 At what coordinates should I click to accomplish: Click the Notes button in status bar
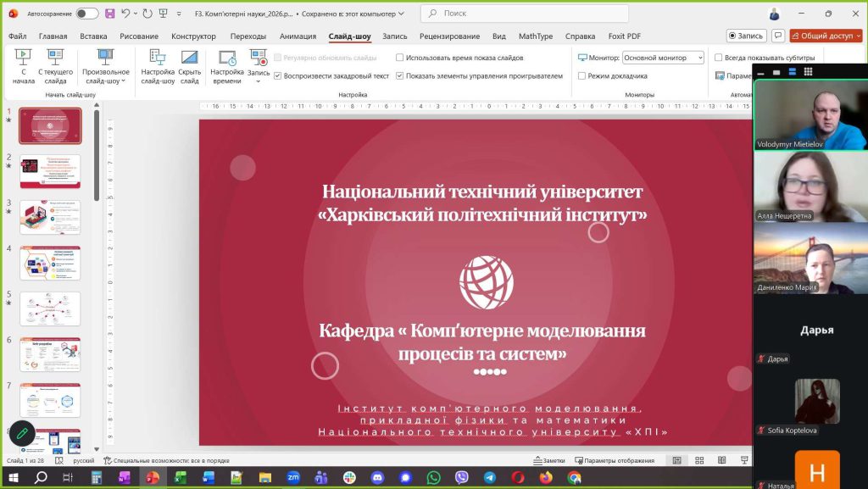tap(548, 460)
